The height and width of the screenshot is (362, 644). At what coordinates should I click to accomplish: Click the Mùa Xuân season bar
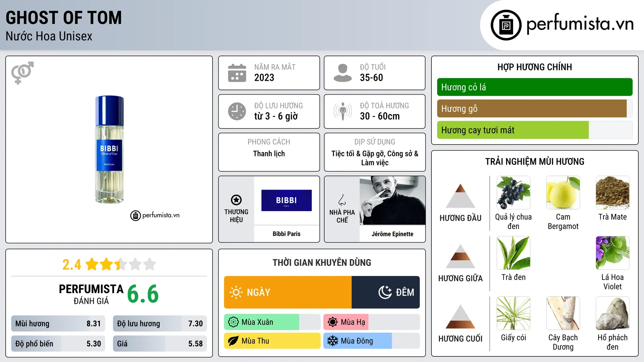click(x=272, y=322)
